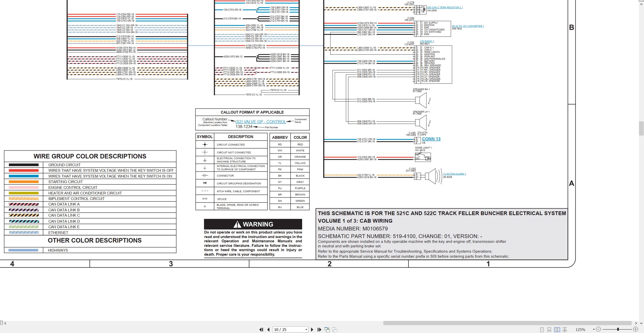Image resolution: width=644 pixels, height=333 pixels.
Task: Switch to single page view
Action: click(542, 329)
